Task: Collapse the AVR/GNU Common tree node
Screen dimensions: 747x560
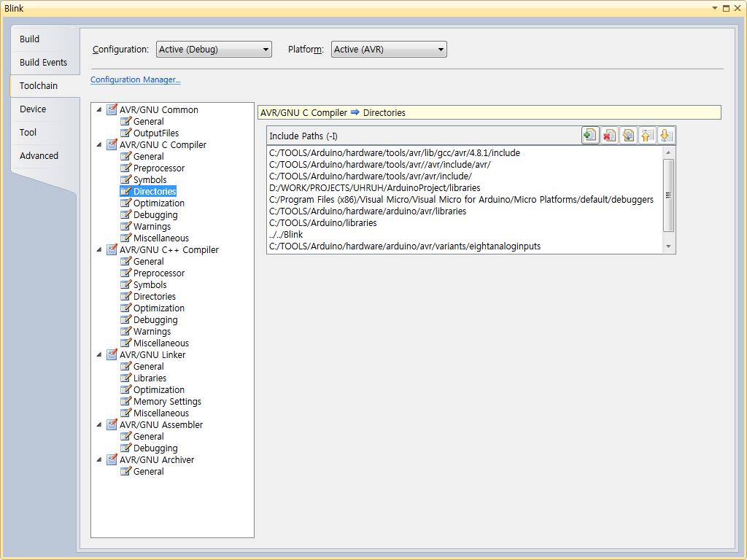Action: tap(99, 110)
